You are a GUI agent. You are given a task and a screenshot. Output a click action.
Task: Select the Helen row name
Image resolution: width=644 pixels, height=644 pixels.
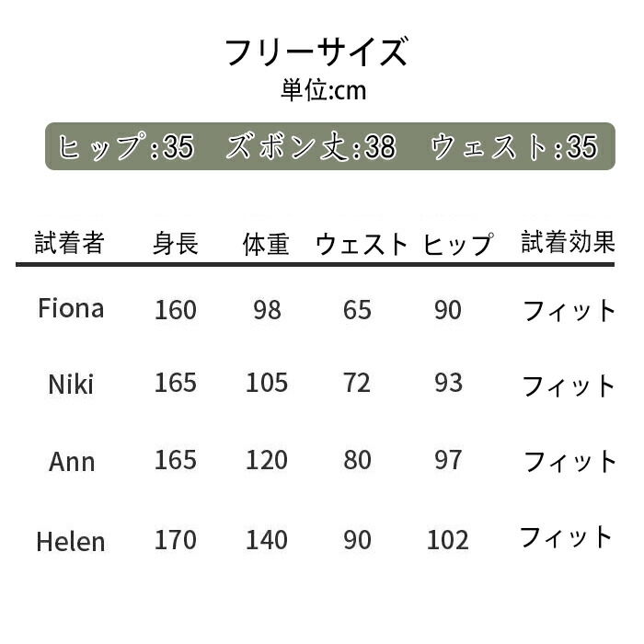point(71,540)
